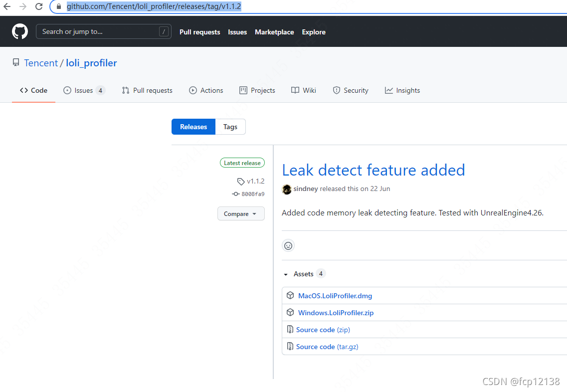The height and width of the screenshot is (392, 567).
Task: Open Pull requests in the top navigation
Action: (199, 32)
